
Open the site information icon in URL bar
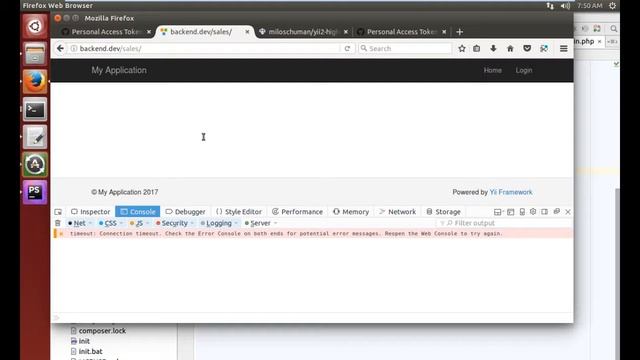[74, 48]
